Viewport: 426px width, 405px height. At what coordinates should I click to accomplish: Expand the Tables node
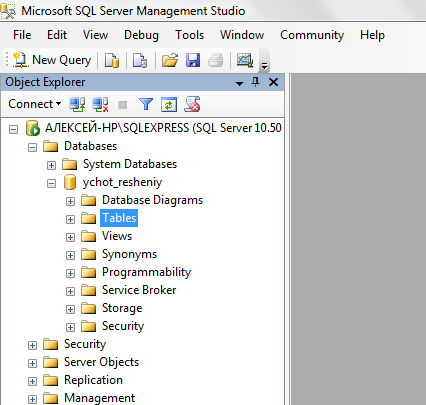pyautogui.click(x=70, y=219)
